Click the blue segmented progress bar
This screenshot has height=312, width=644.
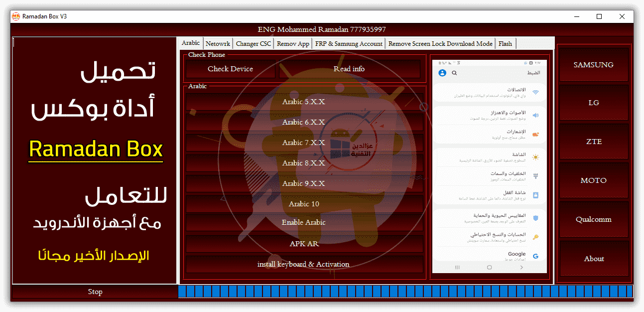[x=405, y=292]
